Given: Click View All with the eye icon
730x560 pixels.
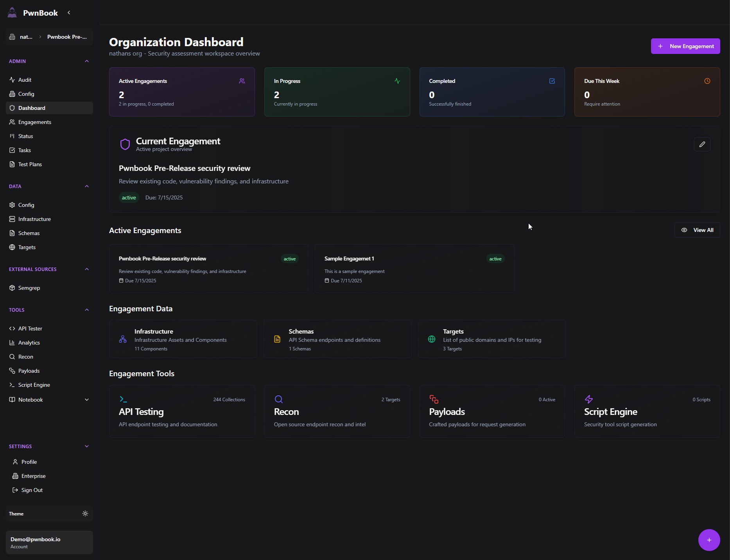Looking at the screenshot, I should point(697,230).
